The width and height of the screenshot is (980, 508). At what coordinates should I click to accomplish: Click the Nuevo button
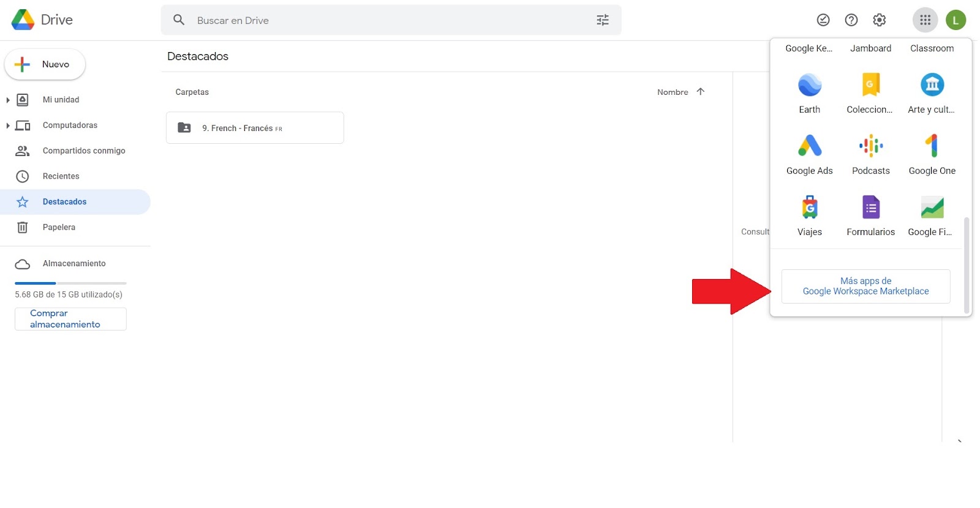(45, 64)
